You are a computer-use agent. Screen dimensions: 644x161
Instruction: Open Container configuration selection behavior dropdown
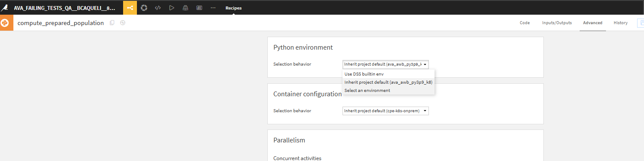point(386,111)
